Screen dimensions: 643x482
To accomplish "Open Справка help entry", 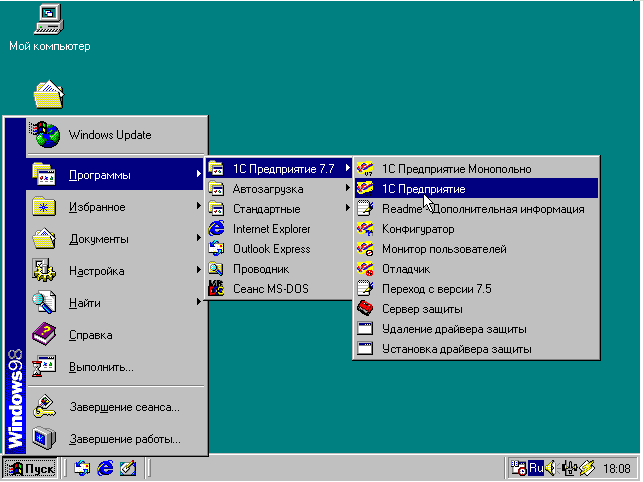I will (116, 335).
